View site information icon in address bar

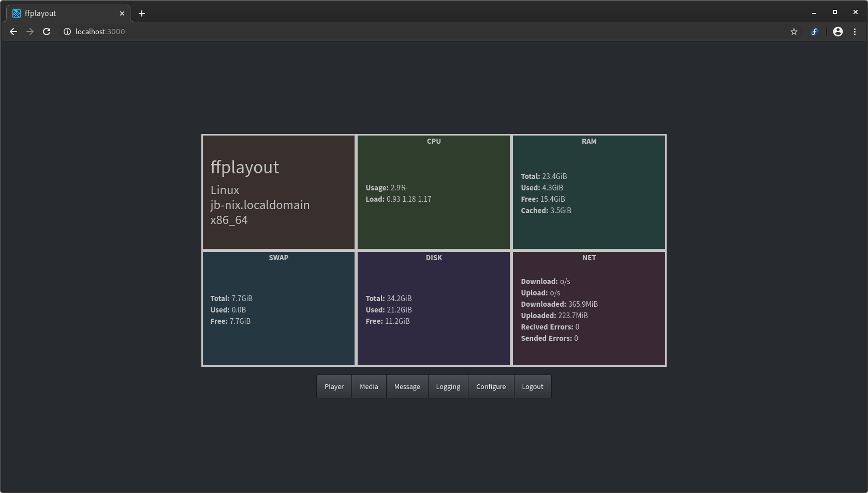(67, 32)
